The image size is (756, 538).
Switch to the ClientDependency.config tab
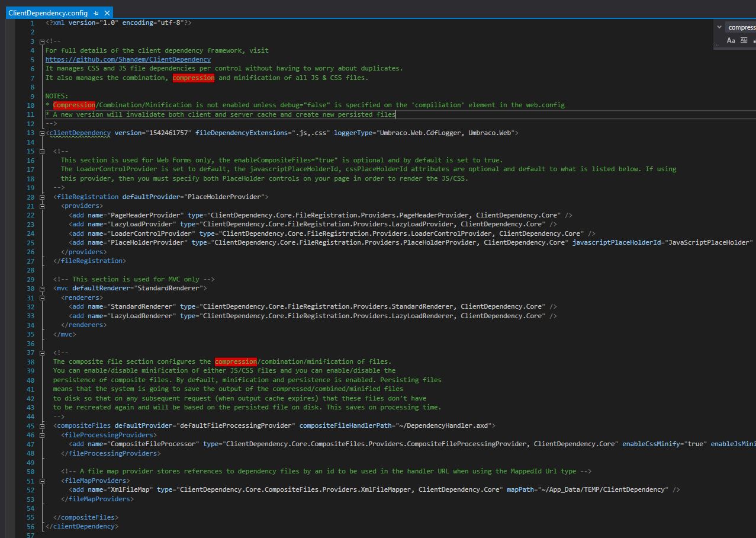pyautogui.click(x=48, y=13)
